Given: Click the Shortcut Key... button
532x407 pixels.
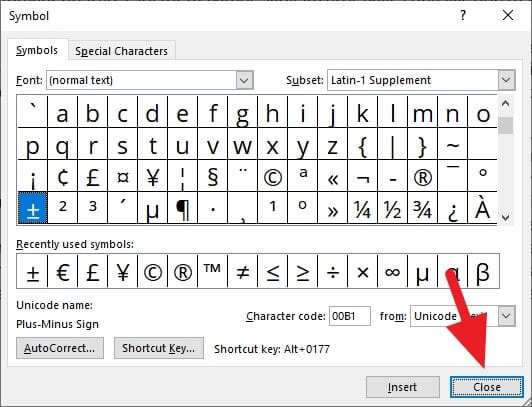Looking at the screenshot, I should point(158,348).
